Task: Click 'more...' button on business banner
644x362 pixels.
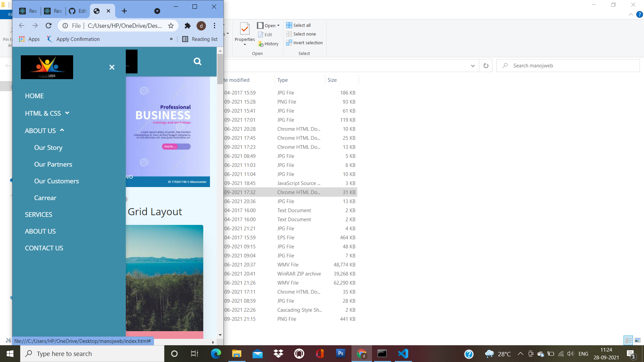Action: 176,146
